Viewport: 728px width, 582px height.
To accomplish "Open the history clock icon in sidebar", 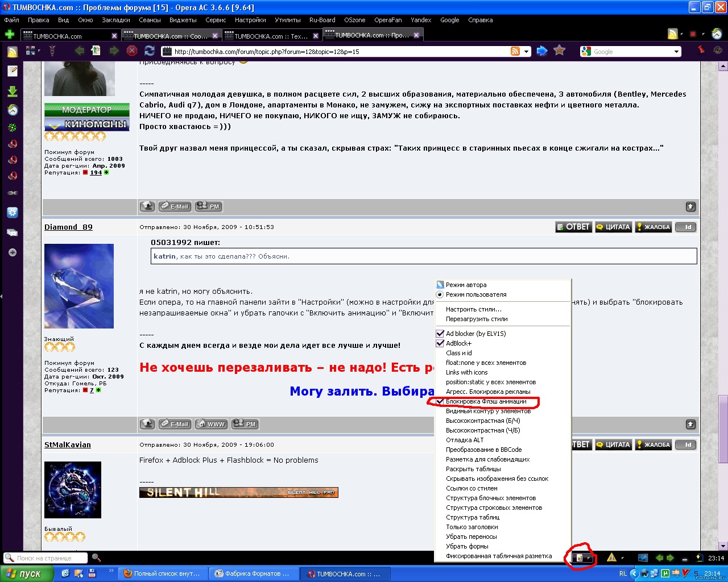I will [x=13, y=110].
